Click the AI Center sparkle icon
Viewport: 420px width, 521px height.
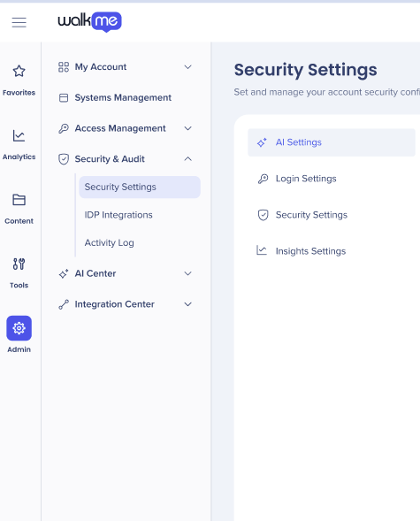click(x=64, y=273)
